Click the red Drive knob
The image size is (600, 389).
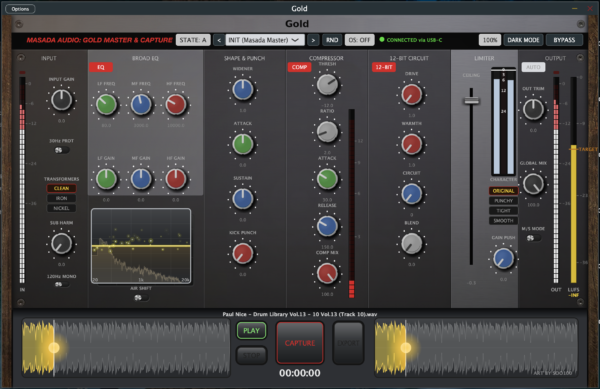click(x=411, y=94)
